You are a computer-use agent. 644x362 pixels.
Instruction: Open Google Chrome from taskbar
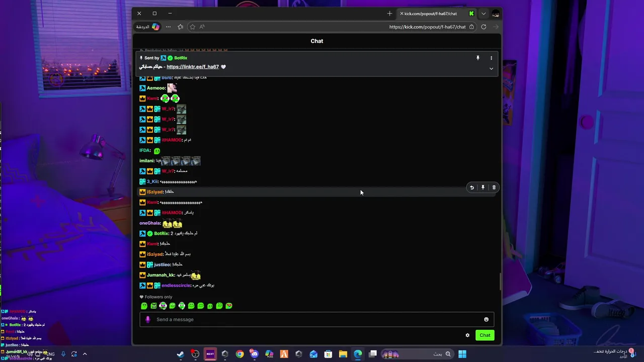(239, 354)
